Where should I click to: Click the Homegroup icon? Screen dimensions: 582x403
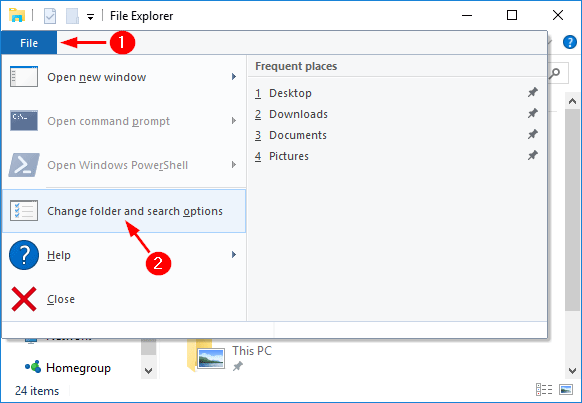coord(33,367)
